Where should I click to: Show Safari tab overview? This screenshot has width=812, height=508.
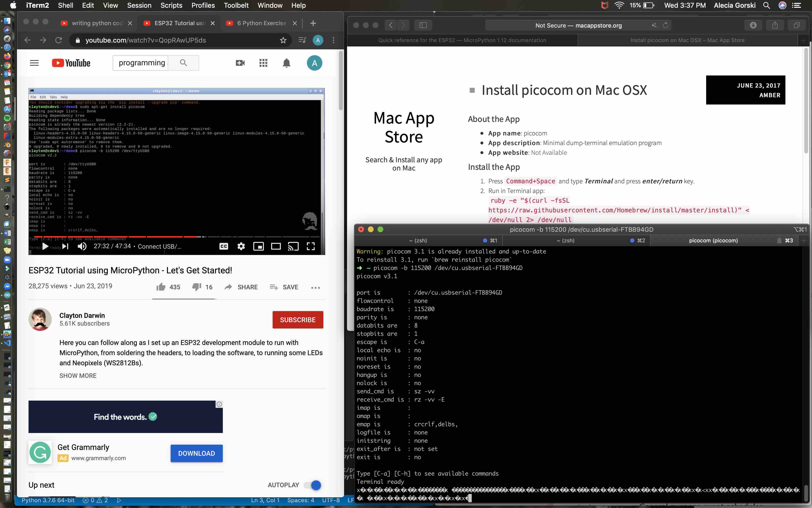(797, 25)
